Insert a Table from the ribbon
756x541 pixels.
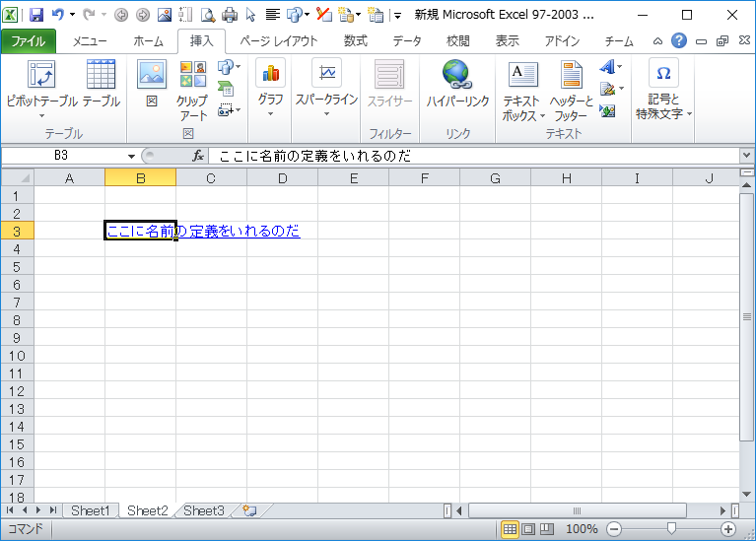pyautogui.click(x=101, y=84)
